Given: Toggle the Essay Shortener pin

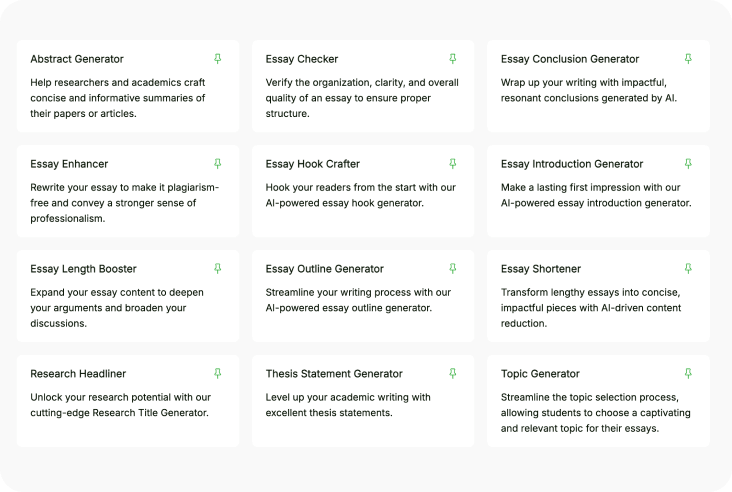Looking at the screenshot, I should tap(688, 269).
